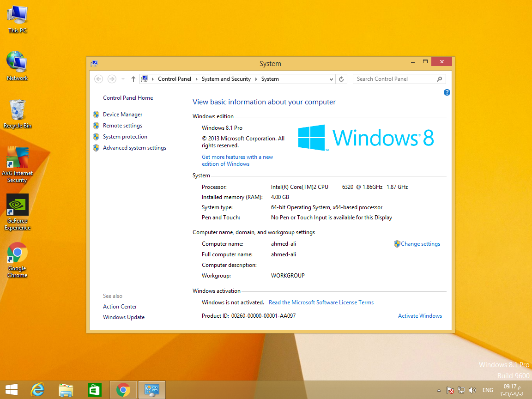Screen dimensions: 532x399
Task: Select System breadcrumb in address bar
Action: [x=270, y=79]
